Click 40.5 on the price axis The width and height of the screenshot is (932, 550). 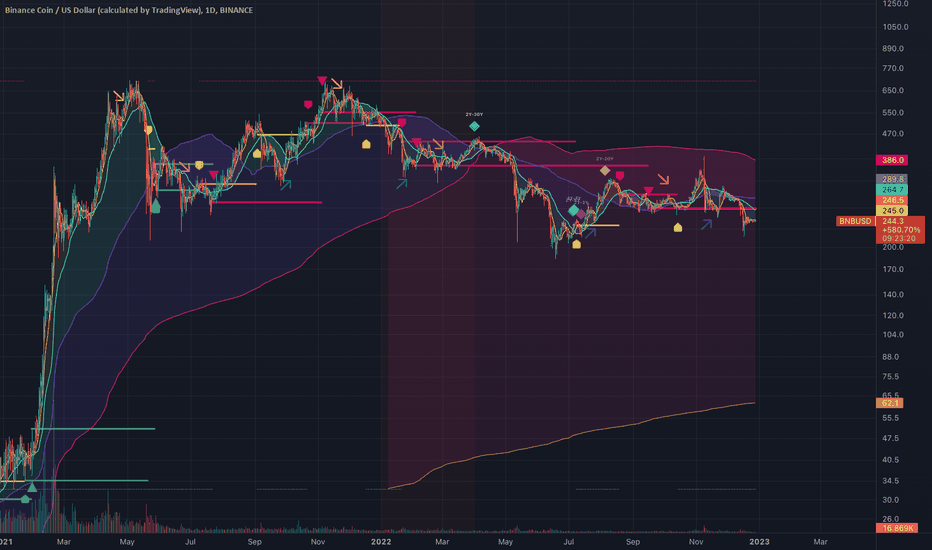891,460
